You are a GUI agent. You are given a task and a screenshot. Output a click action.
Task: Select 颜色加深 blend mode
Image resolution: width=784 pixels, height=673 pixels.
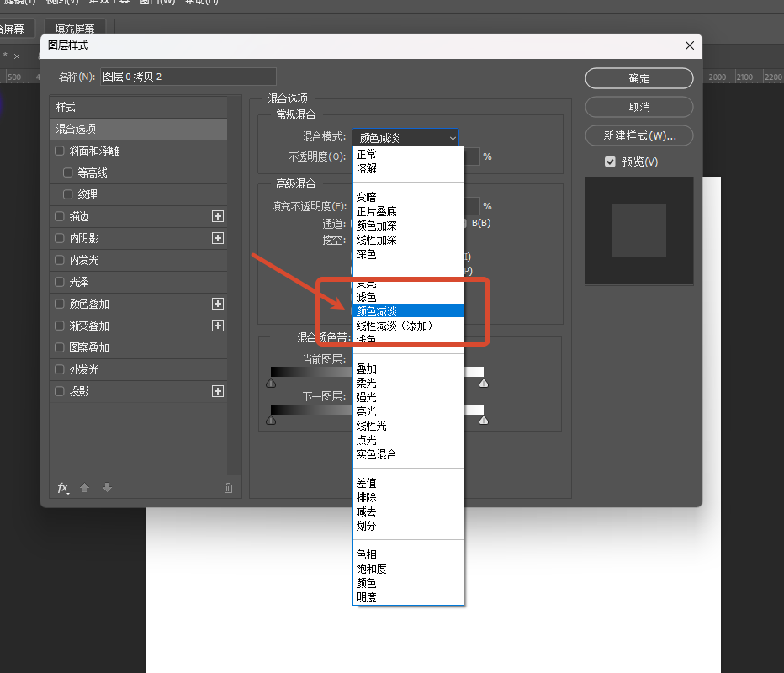[x=409, y=225]
